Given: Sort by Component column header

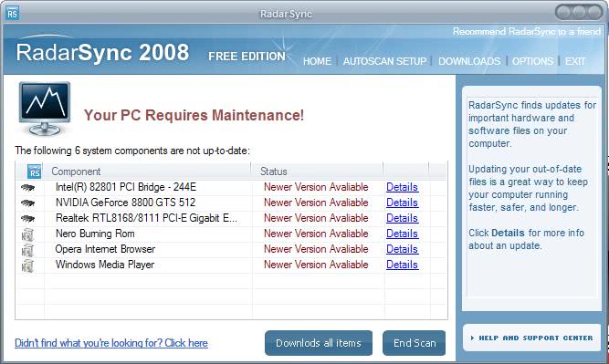Looking at the screenshot, I should [76, 172].
